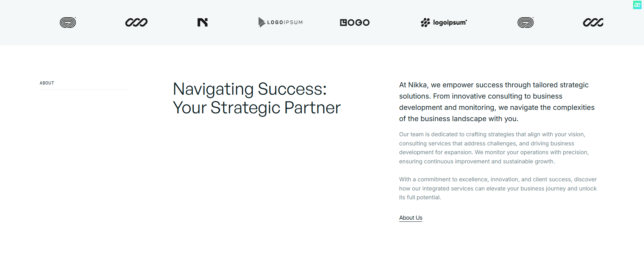Click the second concentric oval logo
Screen dimensions: 644x257
pyautogui.click(x=525, y=23)
